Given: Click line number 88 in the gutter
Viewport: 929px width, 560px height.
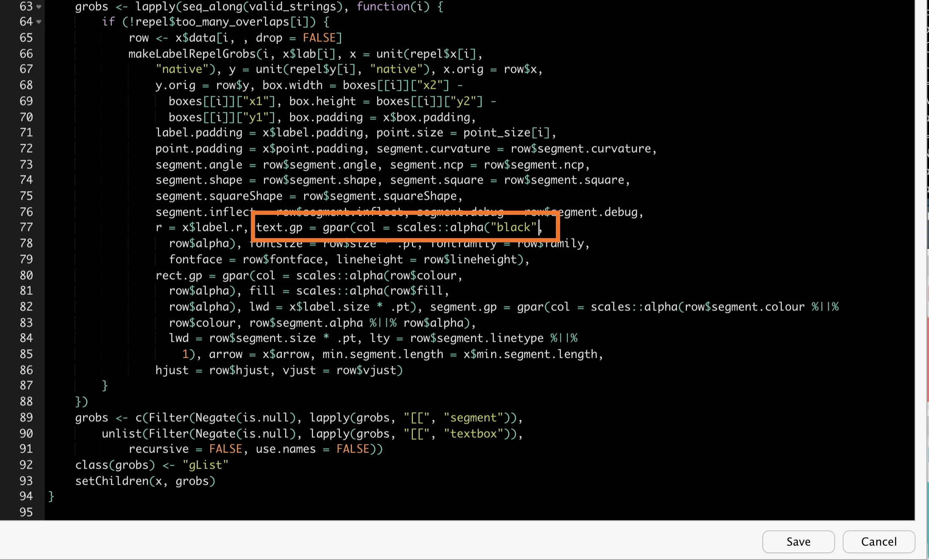Looking at the screenshot, I should point(26,401).
